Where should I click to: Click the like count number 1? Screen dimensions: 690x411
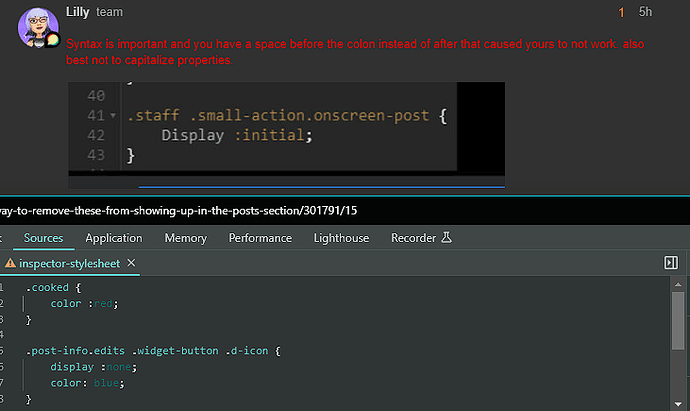click(621, 12)
